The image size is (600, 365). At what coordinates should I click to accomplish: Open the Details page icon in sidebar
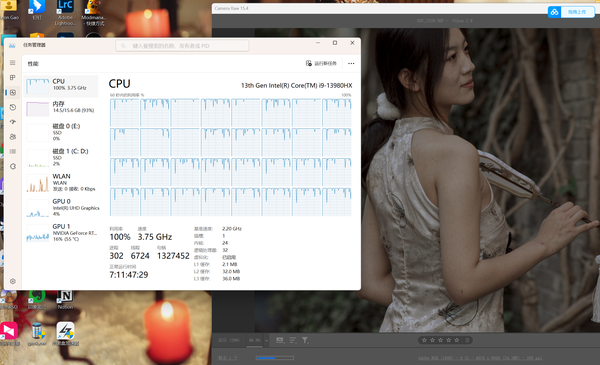pyautogui.click(x=13, y=152)
